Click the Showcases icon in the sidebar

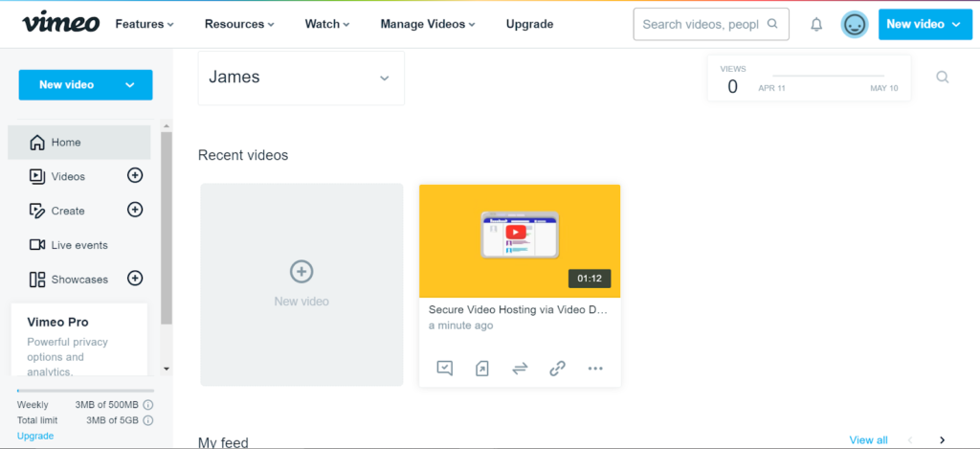tap(37, 280)
